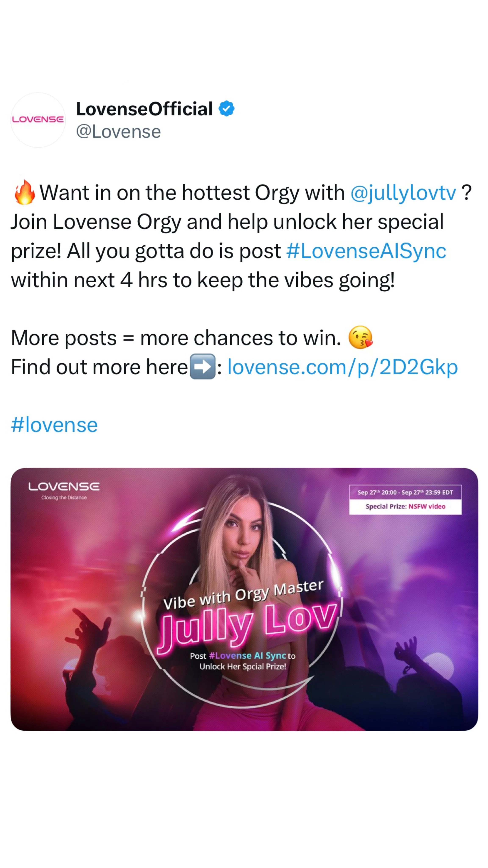Tap the Closing the Distance tagline

(64, 497)
